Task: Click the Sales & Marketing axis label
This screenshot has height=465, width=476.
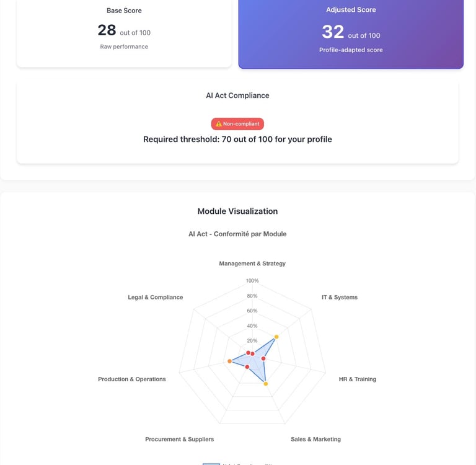Action: (x=315, y=439)
